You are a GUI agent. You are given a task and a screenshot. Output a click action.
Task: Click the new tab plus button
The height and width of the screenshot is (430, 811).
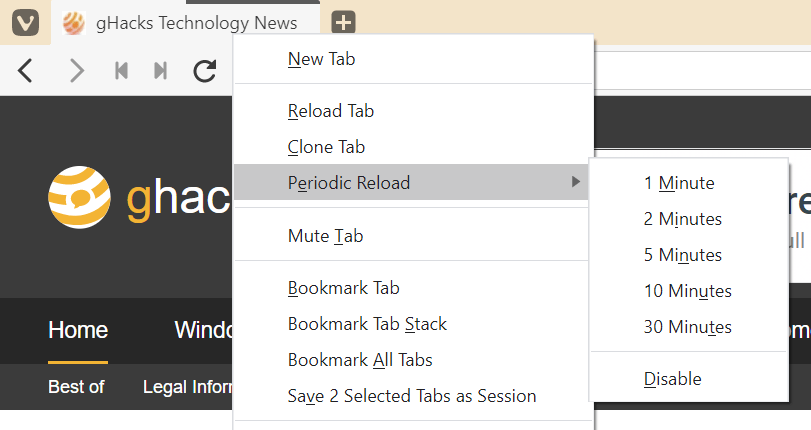click(x=343, y=22)
